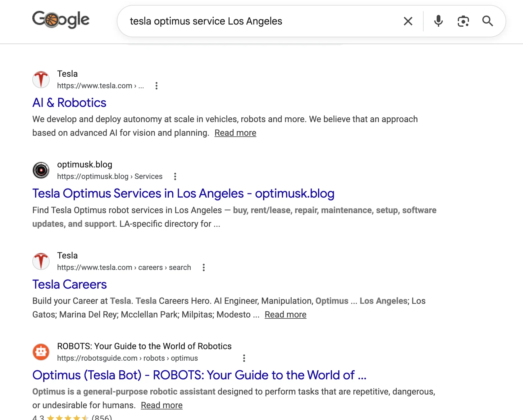Click Tesla favicon on AI & Robotics result
This screenshot has width=523, height=420.
point(41,80)
